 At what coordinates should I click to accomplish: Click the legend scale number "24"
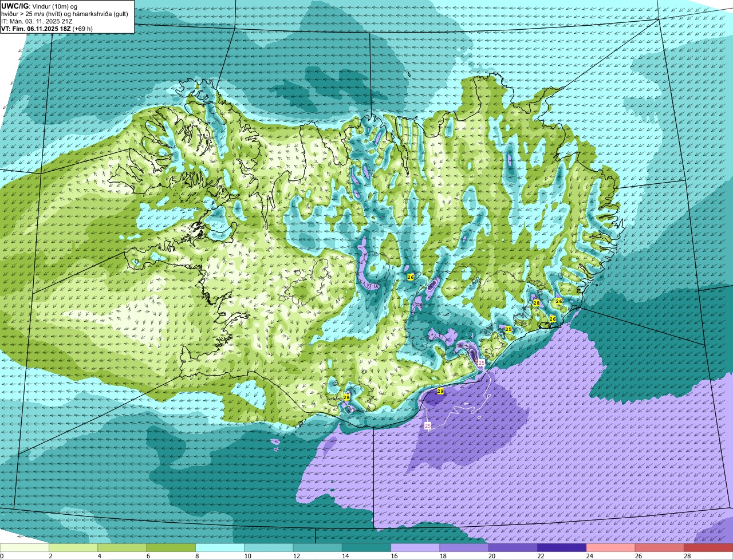pyautogui.click(x=589, y=556)
